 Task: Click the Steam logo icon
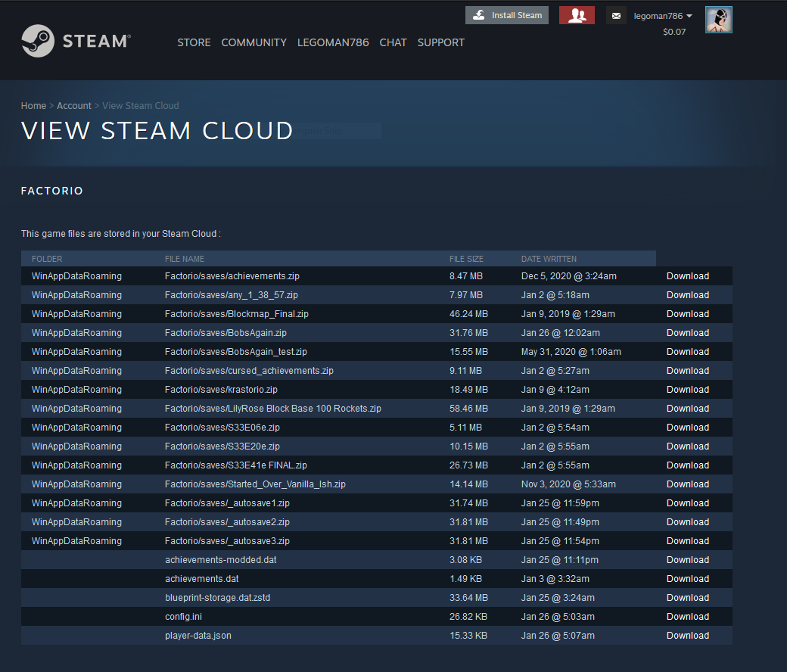click(x=37, y=42)
